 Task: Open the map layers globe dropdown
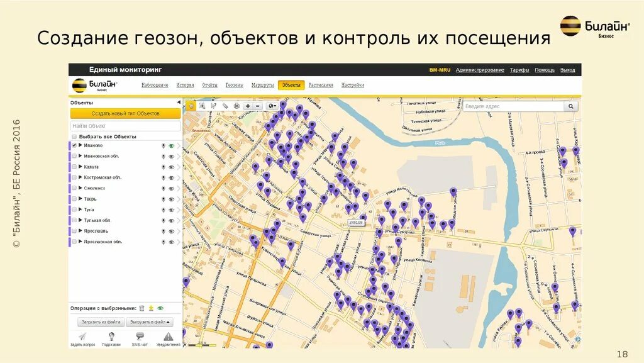pyautogui.click(x=272, y=106)
